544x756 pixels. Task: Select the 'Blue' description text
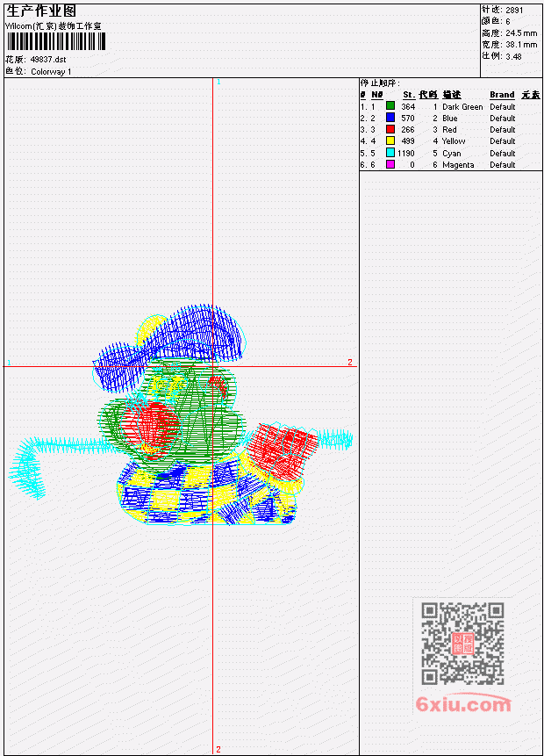(x=450, y=119)
